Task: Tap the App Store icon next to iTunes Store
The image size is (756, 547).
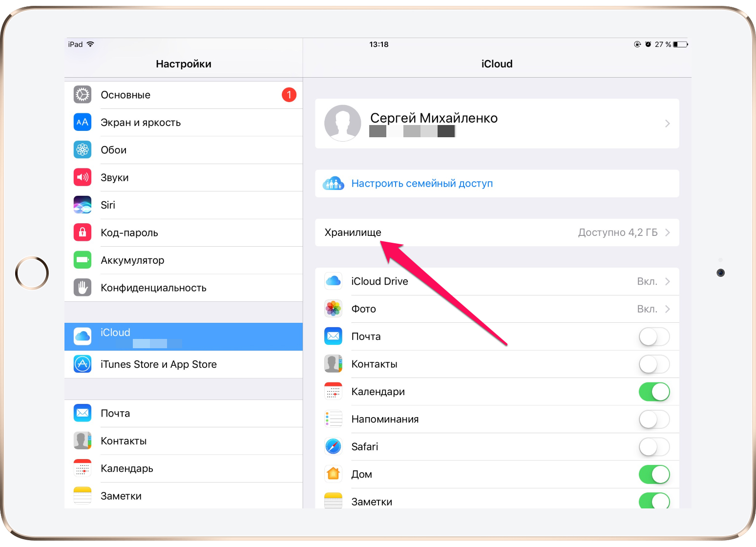Action: click(x=83, y=364)
